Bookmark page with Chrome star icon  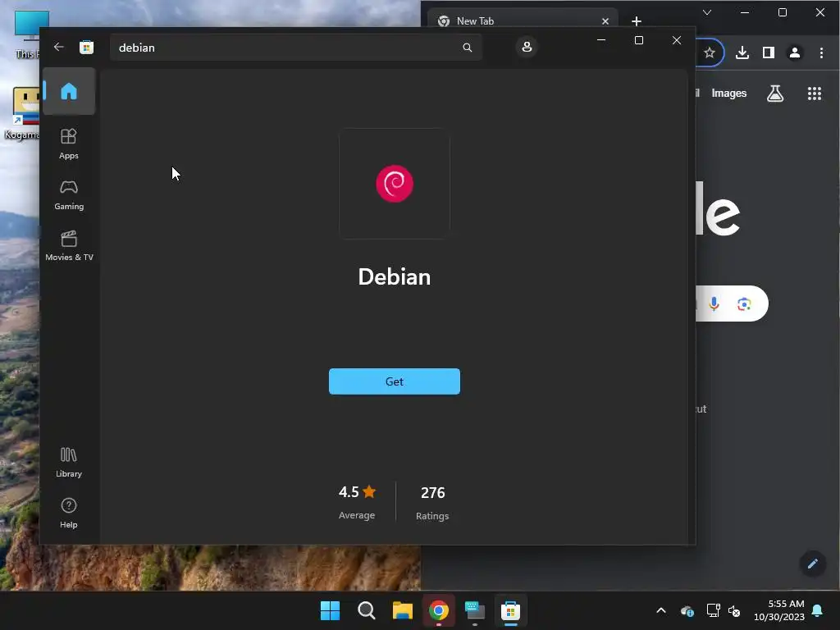pyautogui.click(x=710, y=52)
